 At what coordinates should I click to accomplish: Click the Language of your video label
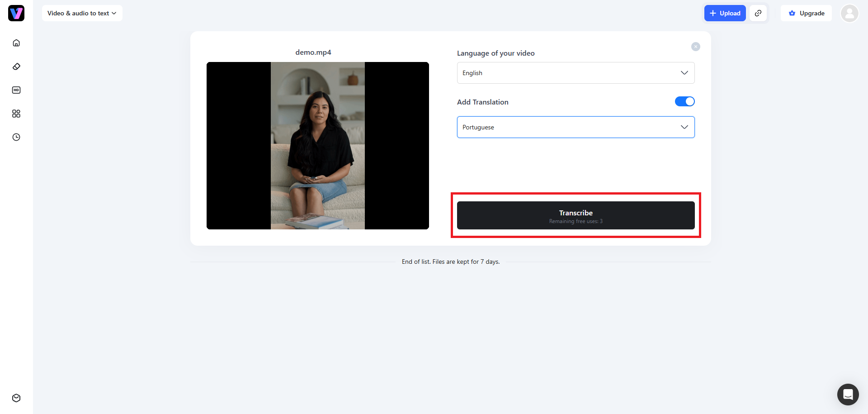click(x=496, y=53)
